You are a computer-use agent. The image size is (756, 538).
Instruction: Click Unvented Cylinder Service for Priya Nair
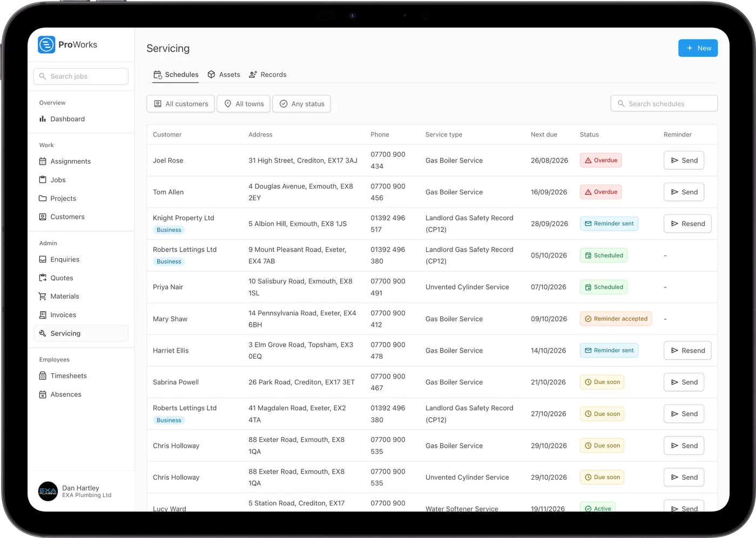[467, 287]
